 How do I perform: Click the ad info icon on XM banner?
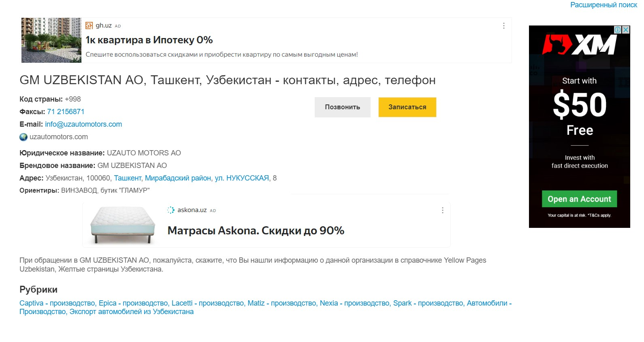pyautogui.click(x=618, y=30)
